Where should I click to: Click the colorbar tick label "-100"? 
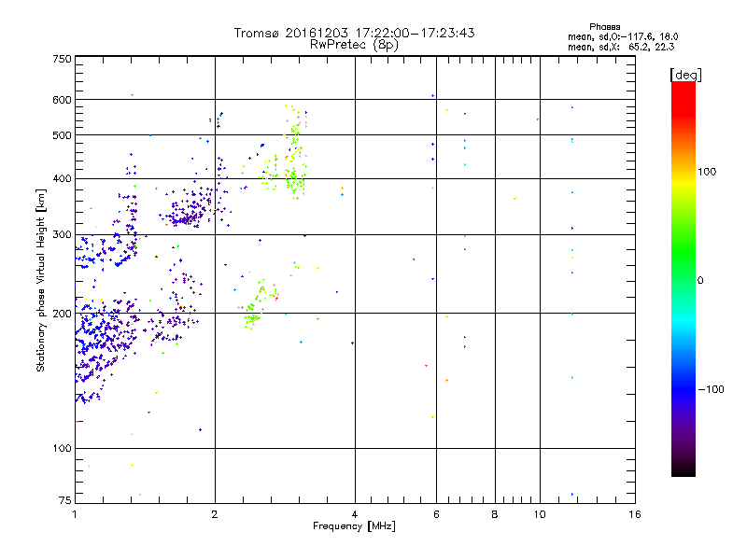(711, 389)
